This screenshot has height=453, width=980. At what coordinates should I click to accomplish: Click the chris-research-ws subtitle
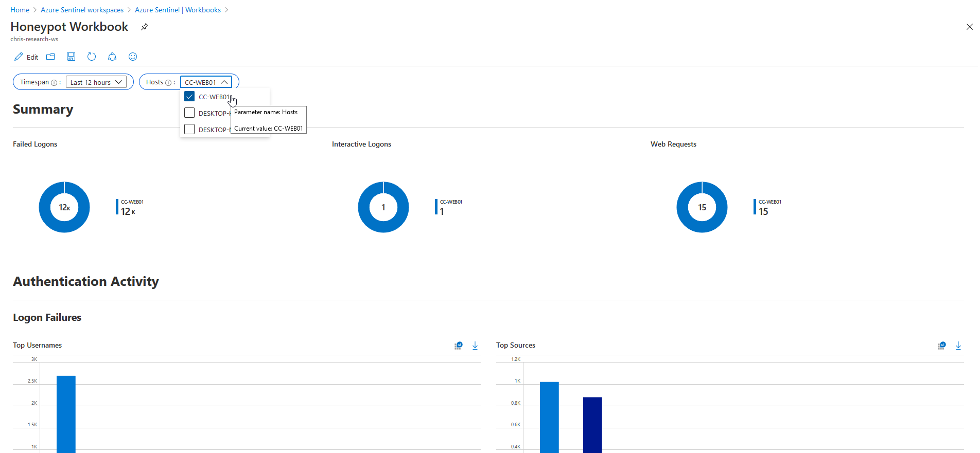(34, 39)
